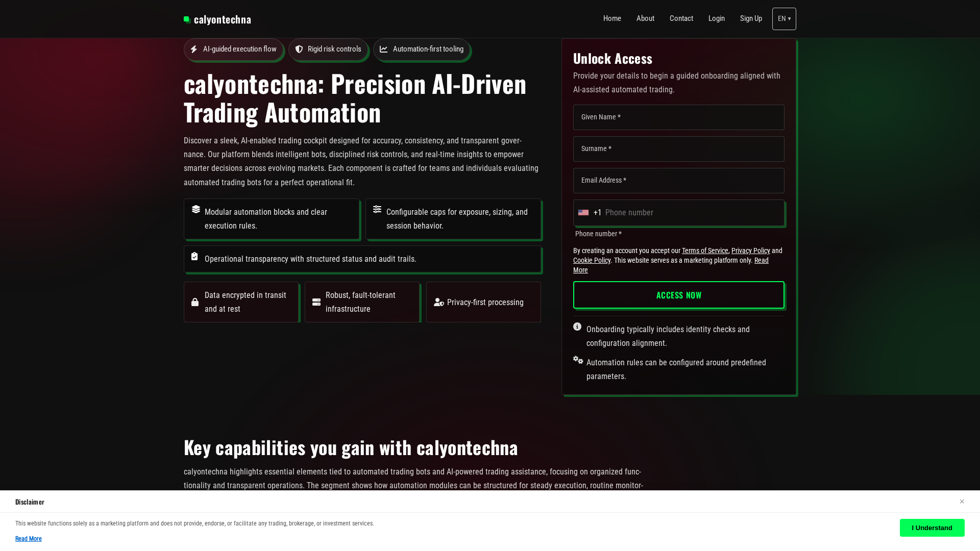Focus the Email Address field
The image size is (980, 551).
679,181
